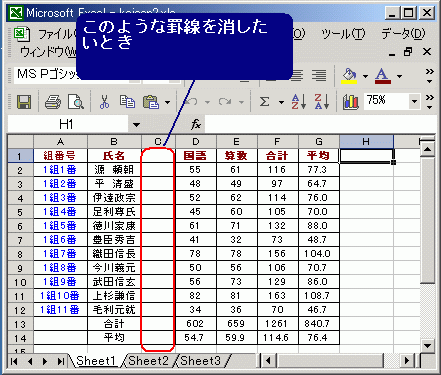The height and width of the screenshot is (375, 441).
Task: Click the Copy icon
Action: tap(127, 102)
